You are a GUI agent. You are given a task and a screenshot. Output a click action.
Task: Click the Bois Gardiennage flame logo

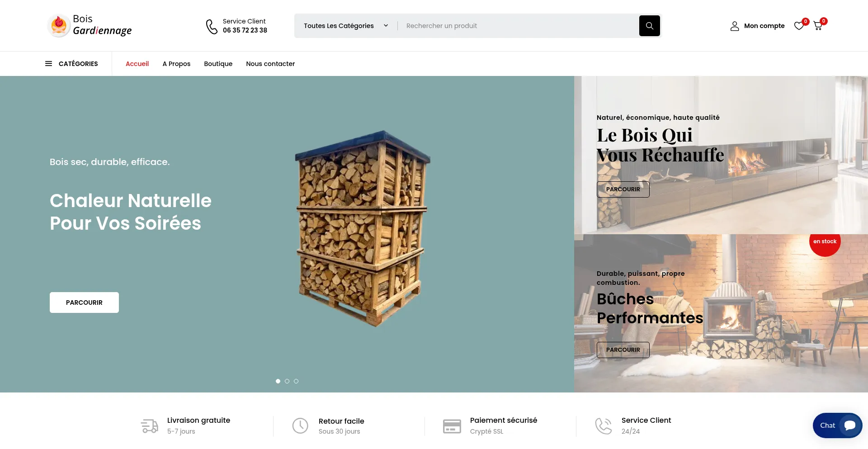(x=59, y=25)
